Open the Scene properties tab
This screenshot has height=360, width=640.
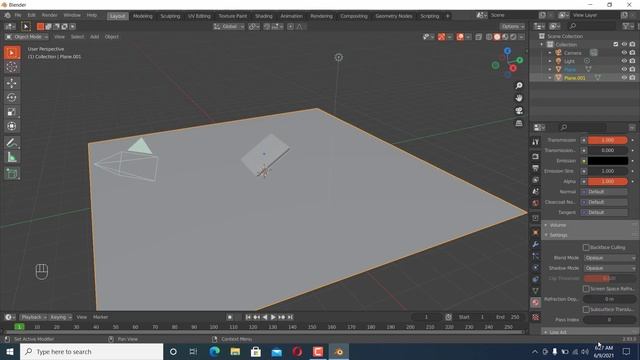pyautogui.click(x=536, y=191)
